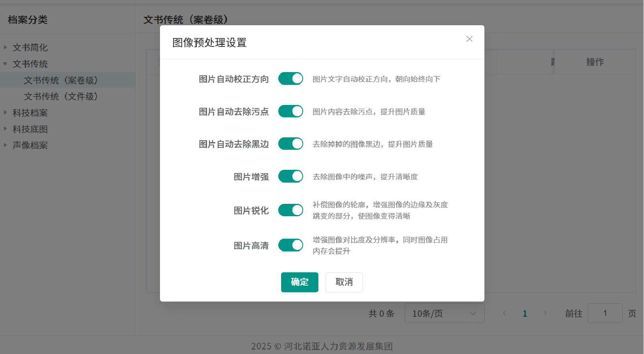
Task: Expand the 科技底图 tree arrow
Action: pyautogui.click(x=5, y=129)
